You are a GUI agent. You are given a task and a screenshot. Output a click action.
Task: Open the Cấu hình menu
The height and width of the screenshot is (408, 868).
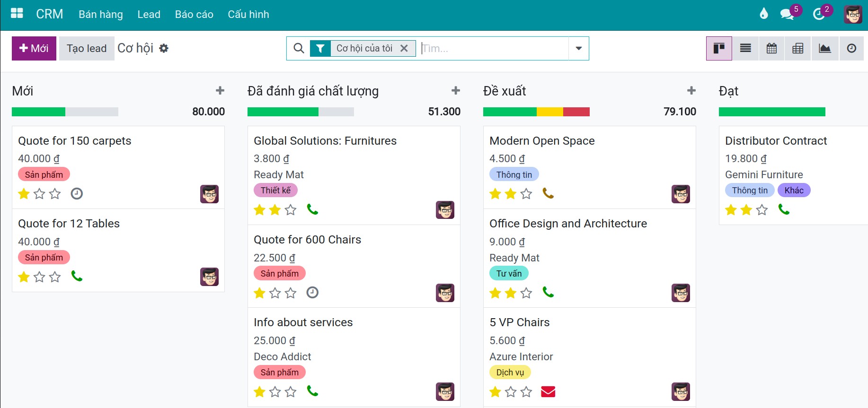pos(248,14)
